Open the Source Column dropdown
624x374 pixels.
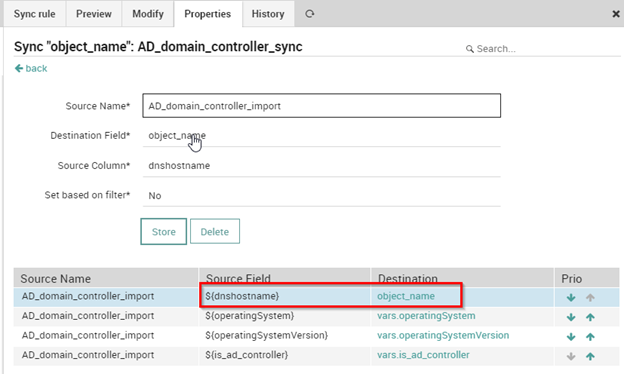click(322, 166)
